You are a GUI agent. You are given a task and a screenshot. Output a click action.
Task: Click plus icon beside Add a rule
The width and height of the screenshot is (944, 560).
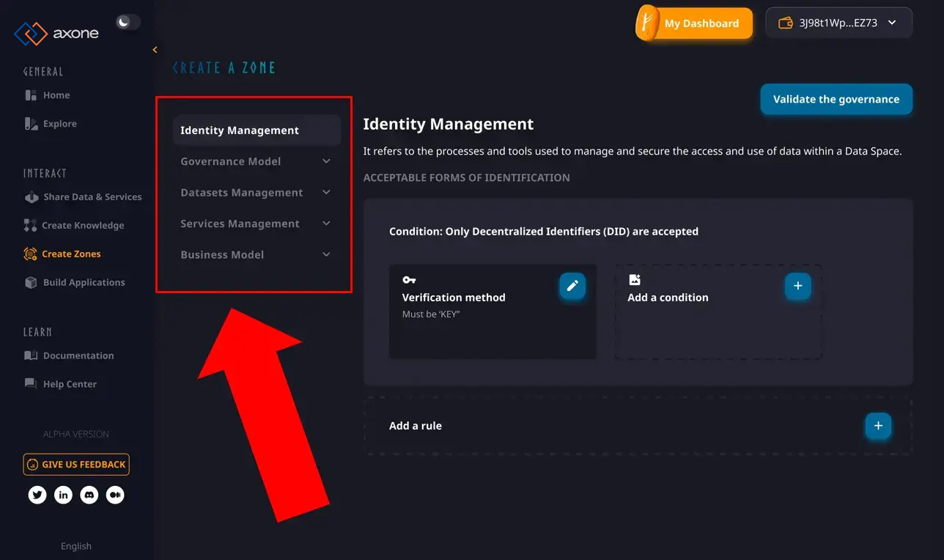[x=878, y=426]
